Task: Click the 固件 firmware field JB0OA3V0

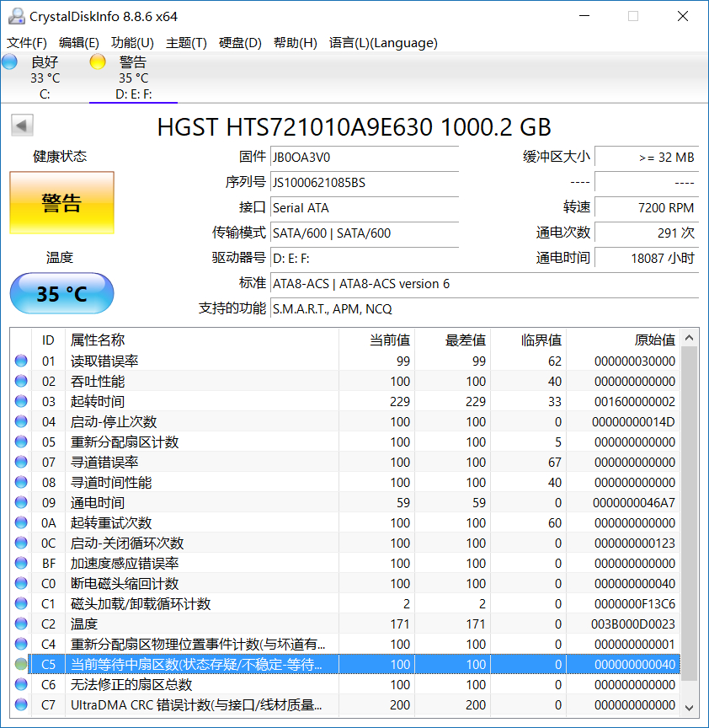Action: tap(365, 158)
